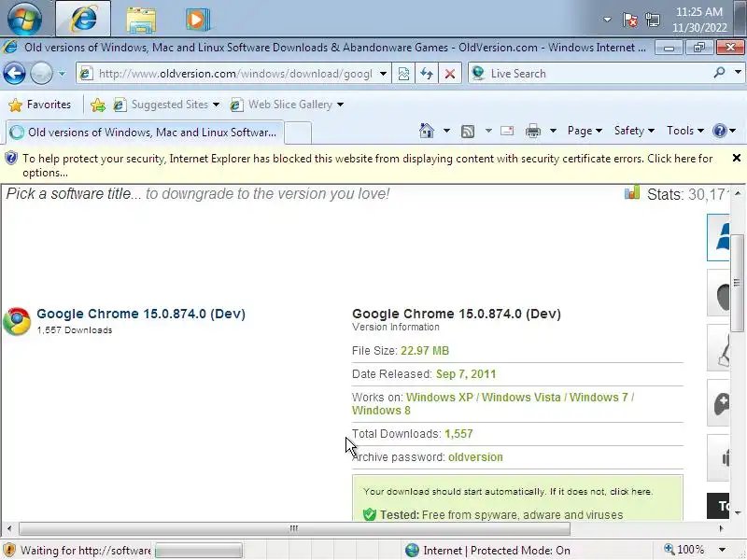Show hidden system tray icons
This screenshot has height=560, width=747.
click(607, 20)
